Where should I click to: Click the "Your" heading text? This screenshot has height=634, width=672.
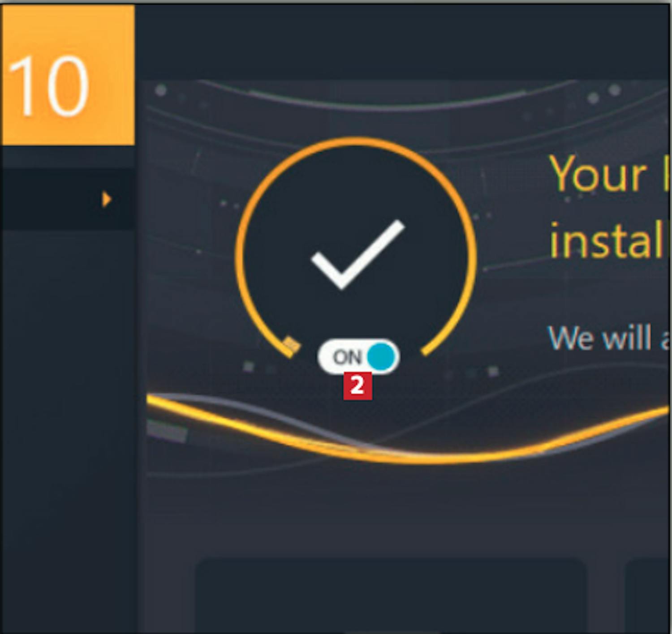pos(599,174)
